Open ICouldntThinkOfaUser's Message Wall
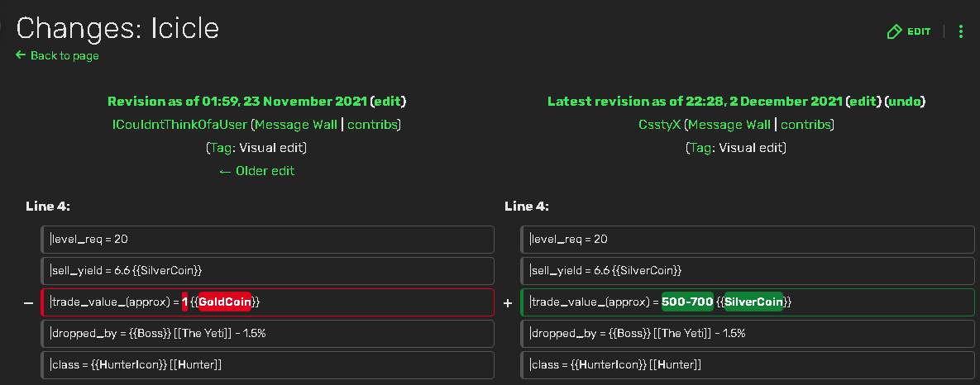 coord(296,125)
